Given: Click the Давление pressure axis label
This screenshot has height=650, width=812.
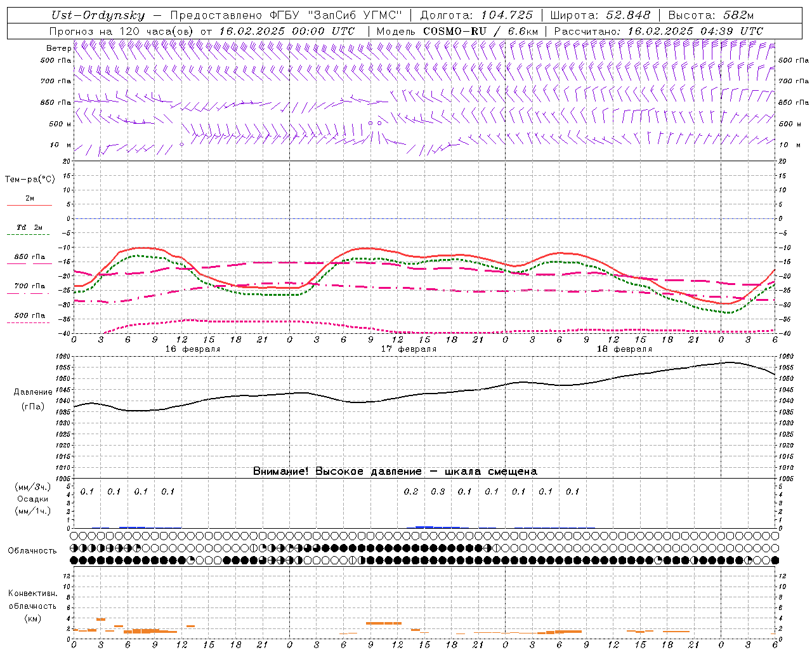Looking at the screenshot, I should (33, 392).
